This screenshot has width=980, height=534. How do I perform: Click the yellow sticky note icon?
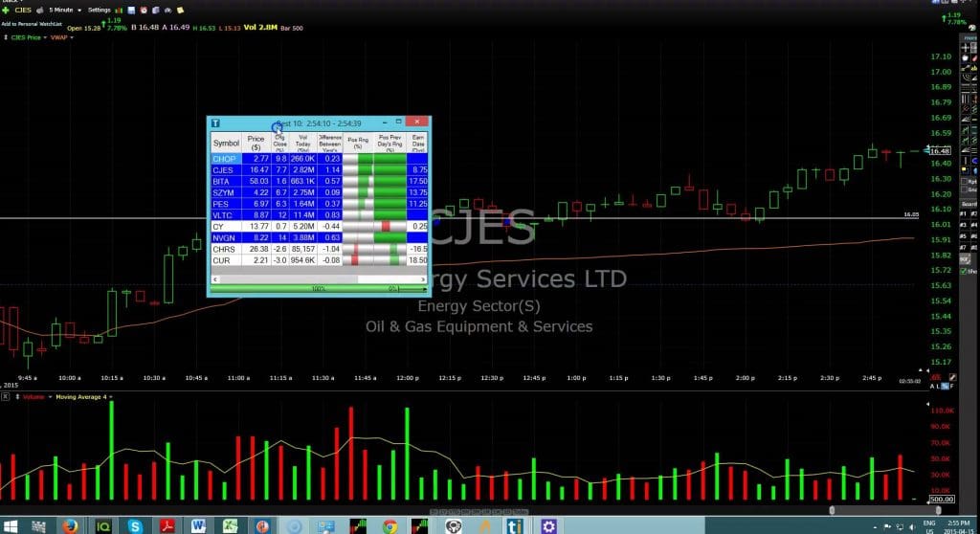180,10
